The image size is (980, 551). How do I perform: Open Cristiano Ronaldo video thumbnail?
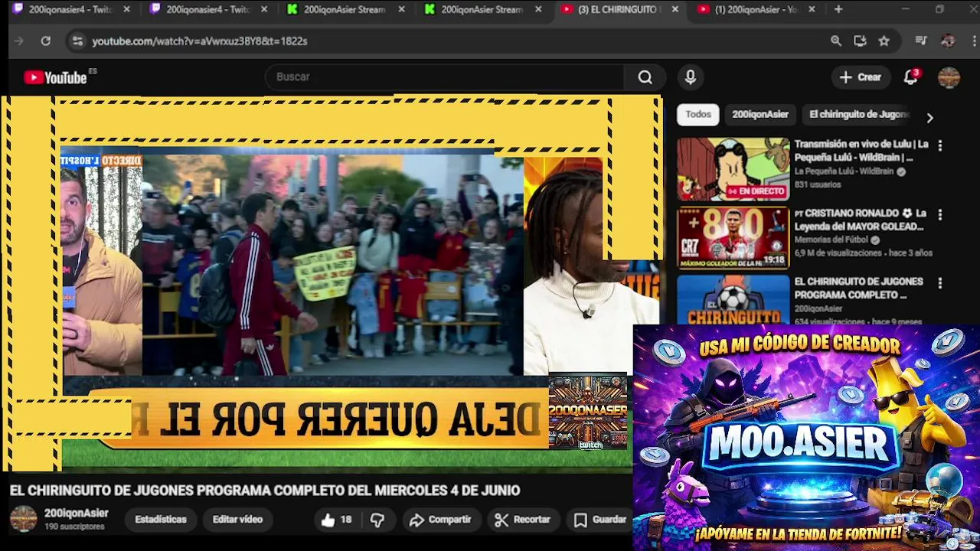click(733, 238)
